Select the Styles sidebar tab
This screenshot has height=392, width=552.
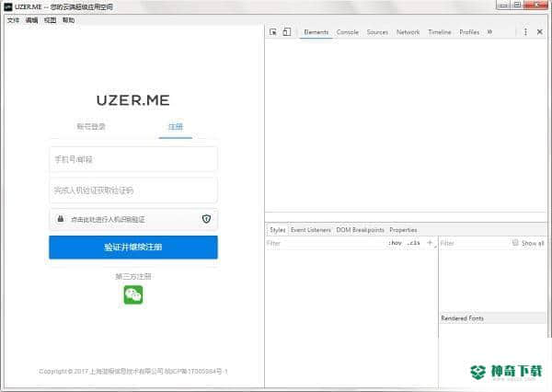point(278,230)
